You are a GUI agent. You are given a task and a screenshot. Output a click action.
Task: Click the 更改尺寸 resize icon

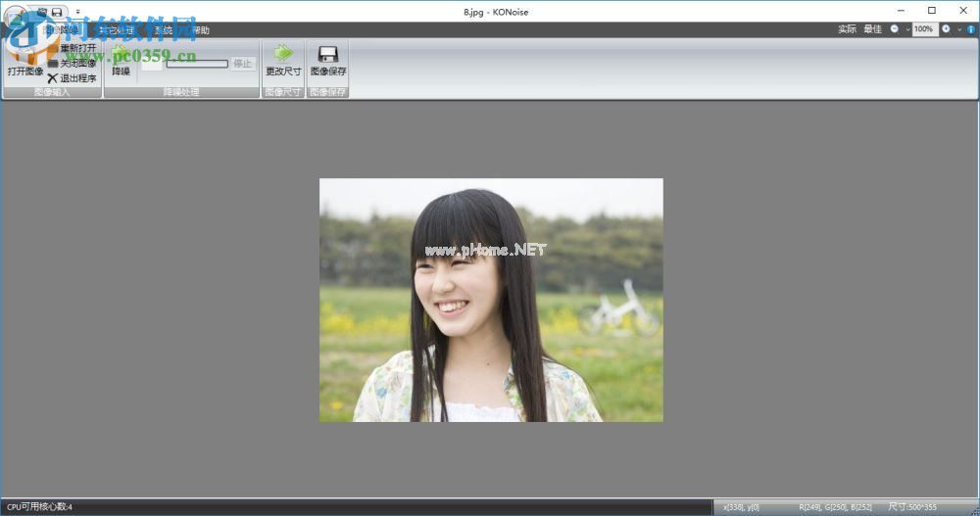point(283,53)
